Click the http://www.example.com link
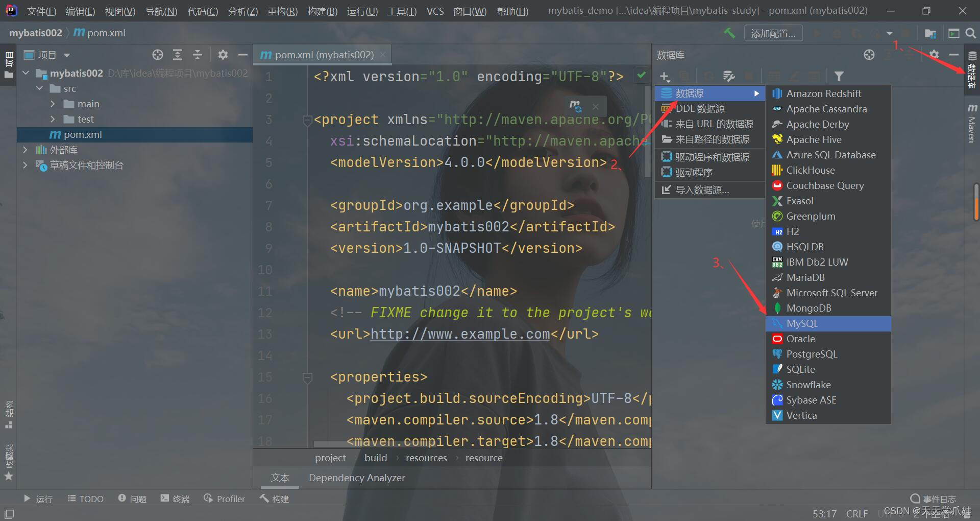 (x=460, y=334)
